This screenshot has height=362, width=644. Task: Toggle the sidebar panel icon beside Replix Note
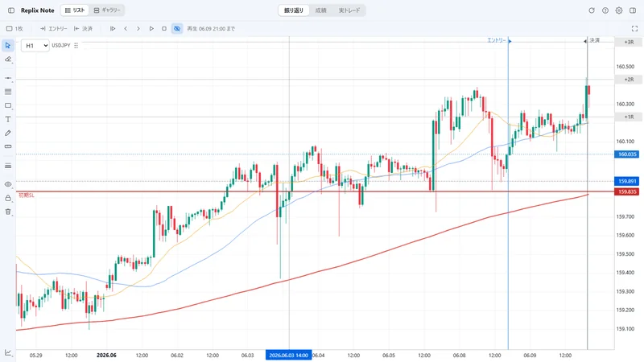pos(11,10)
